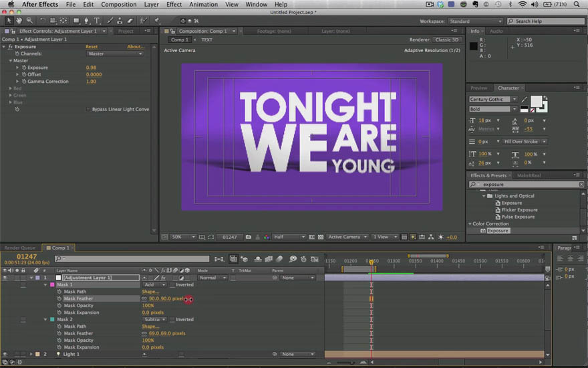Select the Unified Camera tool
The height and width of the screenshot is (368, 588).
(53, 21)
